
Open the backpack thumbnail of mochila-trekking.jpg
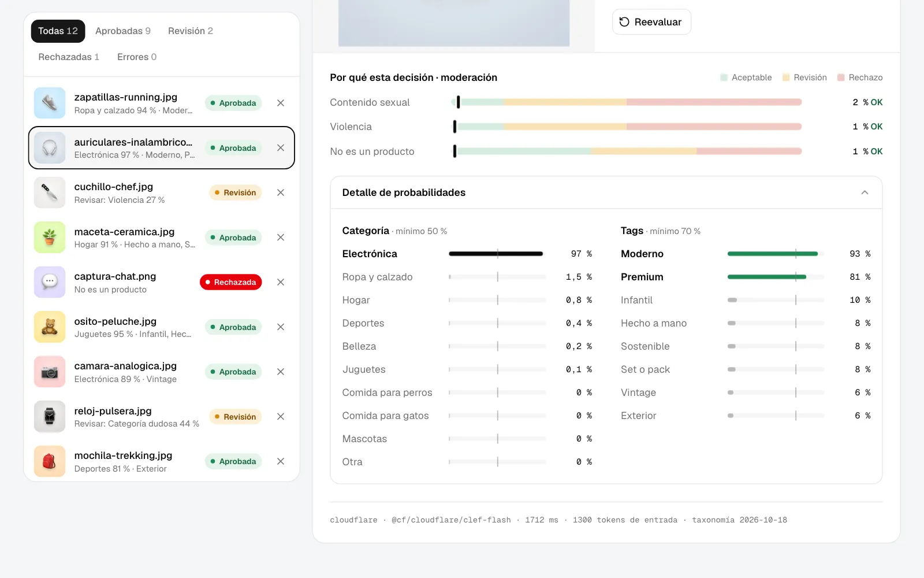pyautogui.click(x=50, y=461)
